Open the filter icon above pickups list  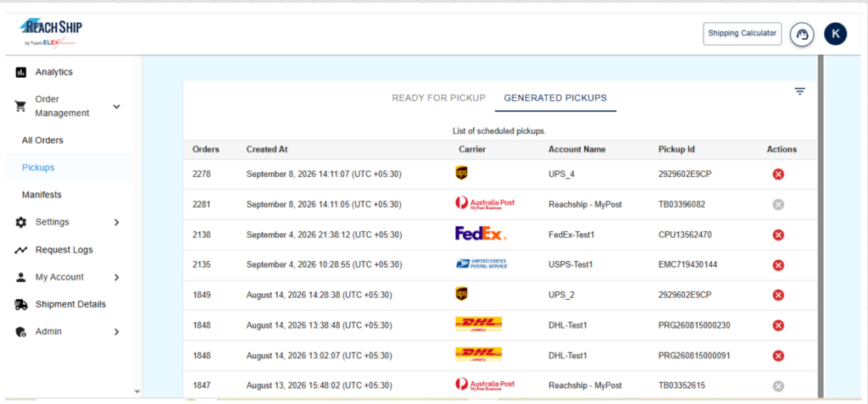click(799, 91)
